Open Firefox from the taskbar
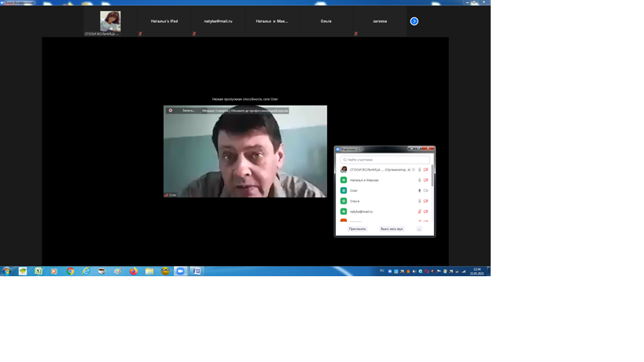 [x=133, y=271]
